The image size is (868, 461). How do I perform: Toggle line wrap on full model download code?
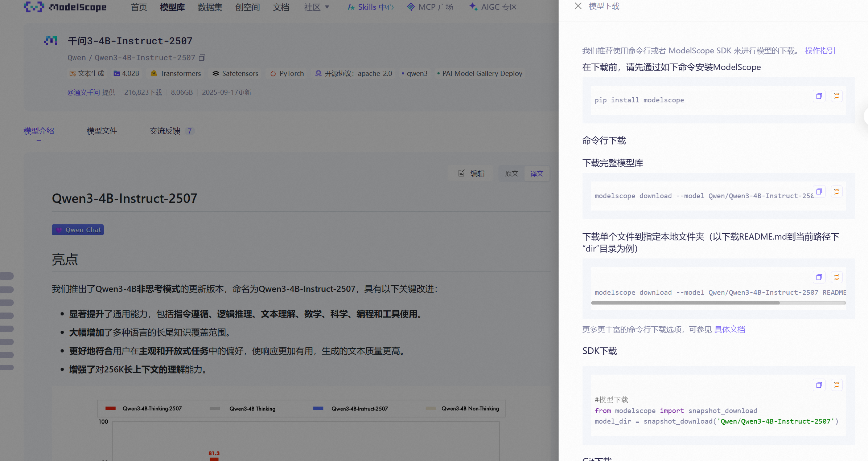(836, 192)
